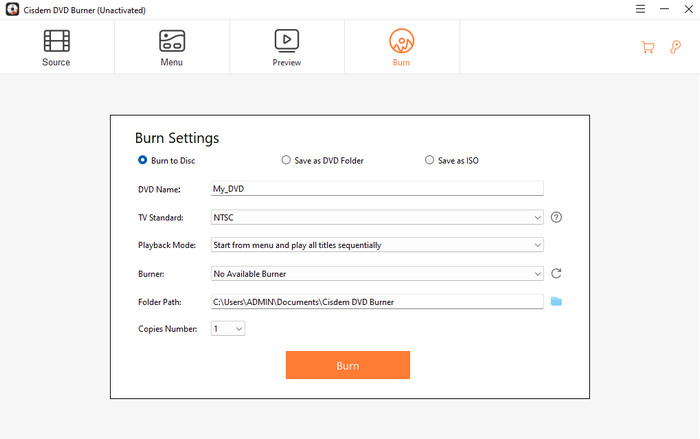Browse folder path with folder icon
Image resolution: width=700 pixels, height=439 pixels.
556,301
